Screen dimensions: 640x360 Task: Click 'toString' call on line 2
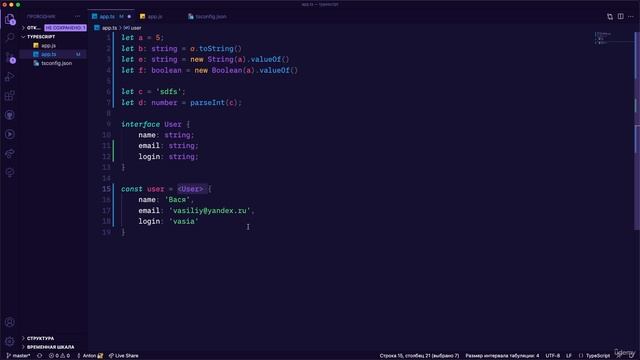216,49
